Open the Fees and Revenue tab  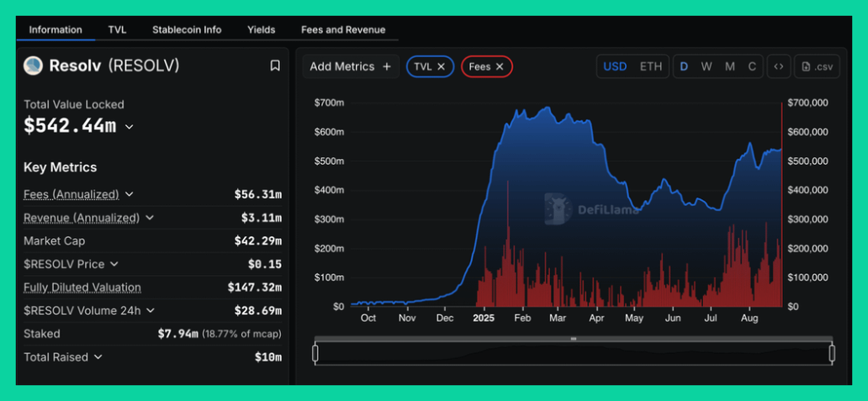(x=343, y=30)
